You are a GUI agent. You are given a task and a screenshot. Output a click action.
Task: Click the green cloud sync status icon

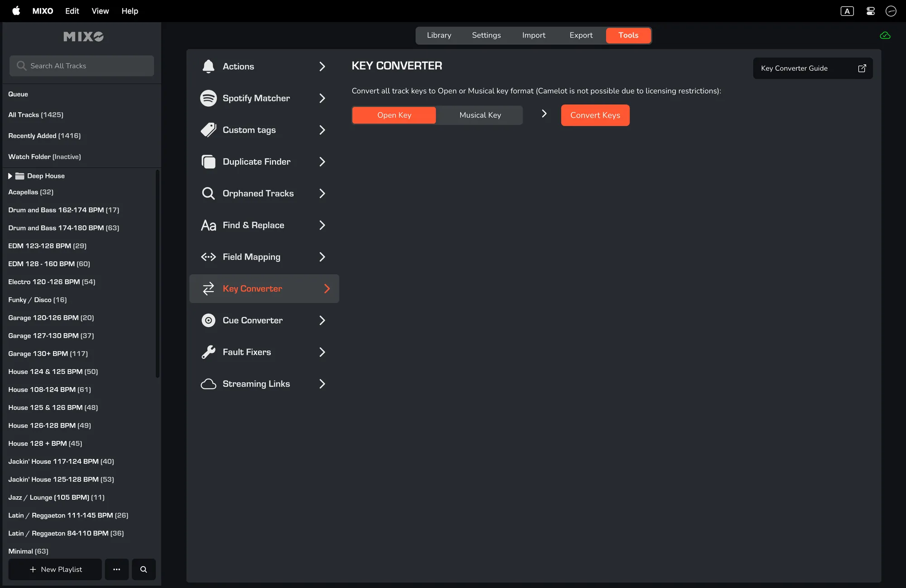885,35
